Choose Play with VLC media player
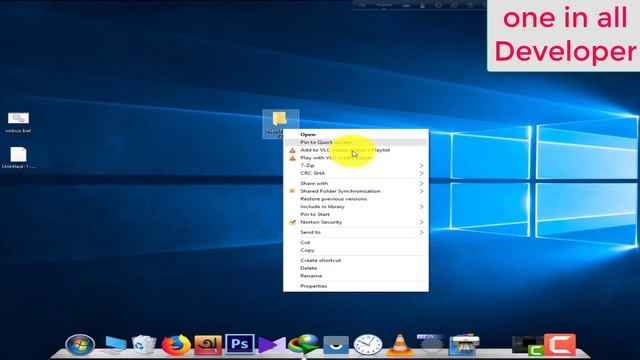Image resolution: width=640 pixels, height=360 pixels. [x=356, y=158]
